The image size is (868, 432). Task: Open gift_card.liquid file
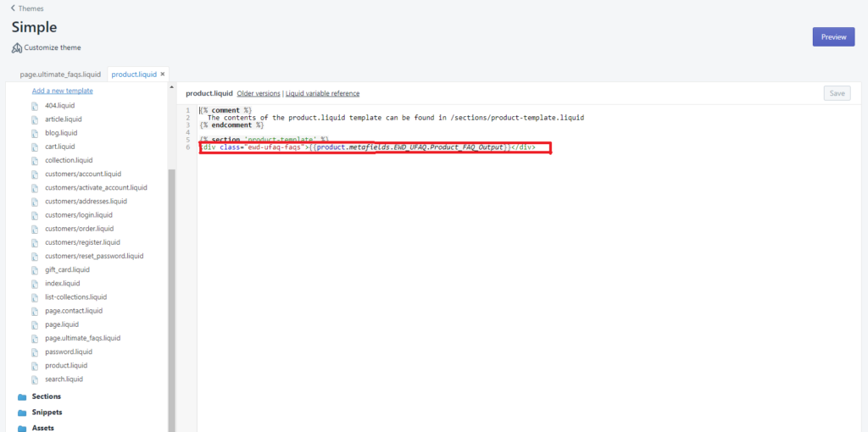(68, 269)
